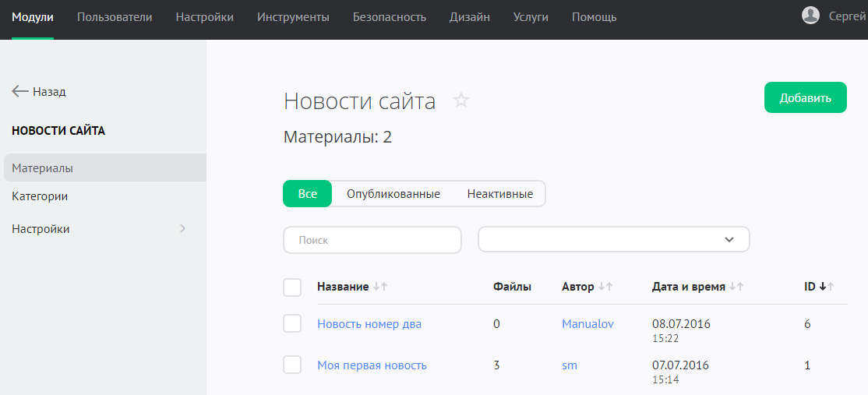Sort by ID column arrows
Screen dimensions: 868x395
point(827,287)
